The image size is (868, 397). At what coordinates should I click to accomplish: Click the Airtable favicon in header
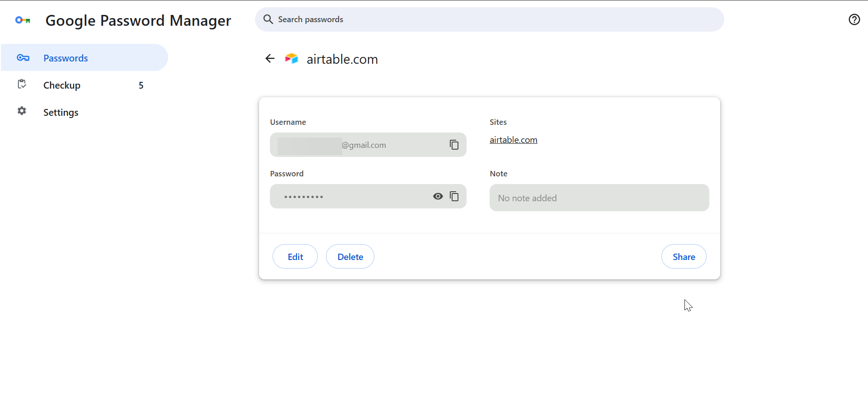pos(292,58)
